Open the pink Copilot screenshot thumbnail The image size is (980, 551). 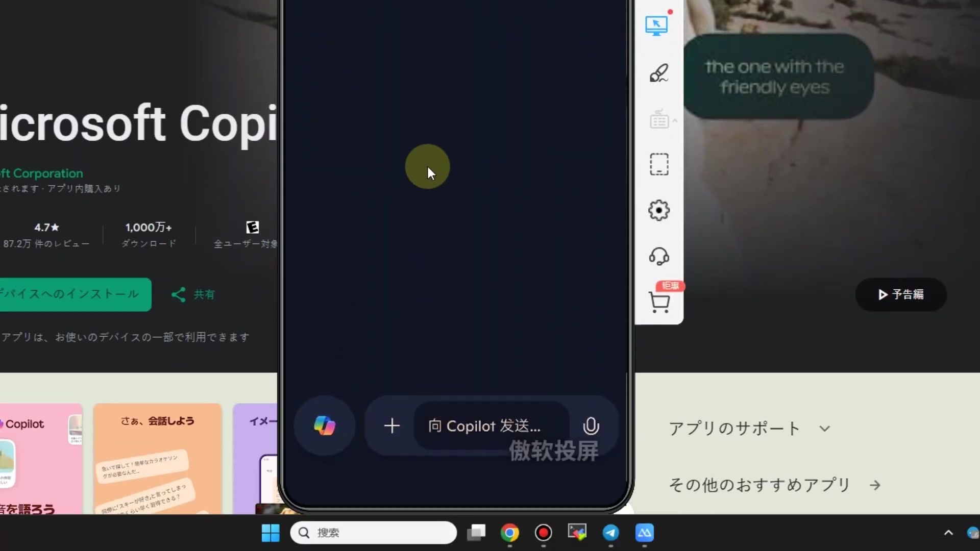(x=41, y=459)
